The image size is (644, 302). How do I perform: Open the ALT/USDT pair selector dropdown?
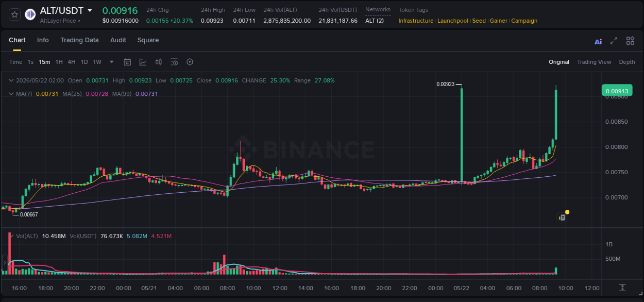coord(90,10)
